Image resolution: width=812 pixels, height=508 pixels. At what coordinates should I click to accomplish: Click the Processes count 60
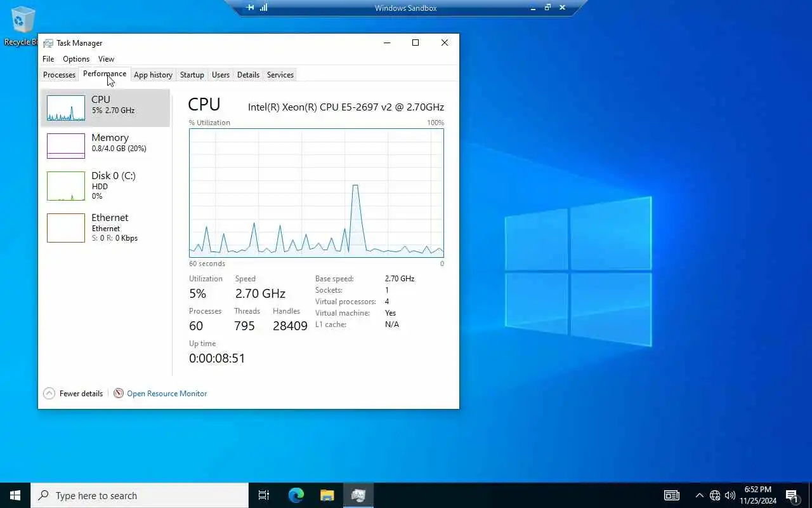196,326
